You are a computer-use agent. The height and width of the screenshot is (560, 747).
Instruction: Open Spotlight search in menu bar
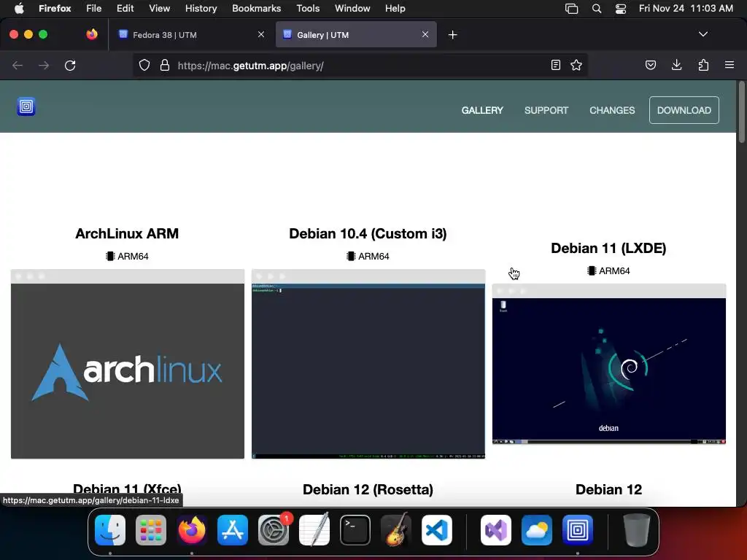tap(597, 8)
